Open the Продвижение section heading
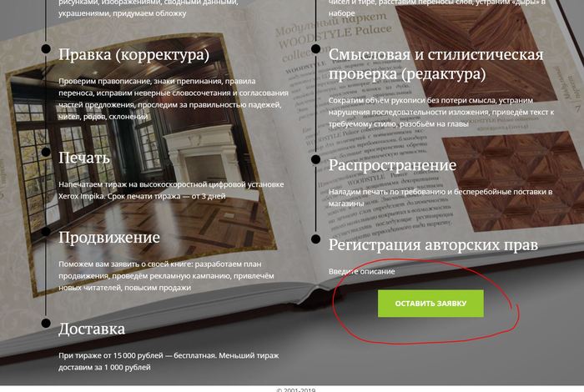The image size is (584, 392). click(x=109, y=238)
